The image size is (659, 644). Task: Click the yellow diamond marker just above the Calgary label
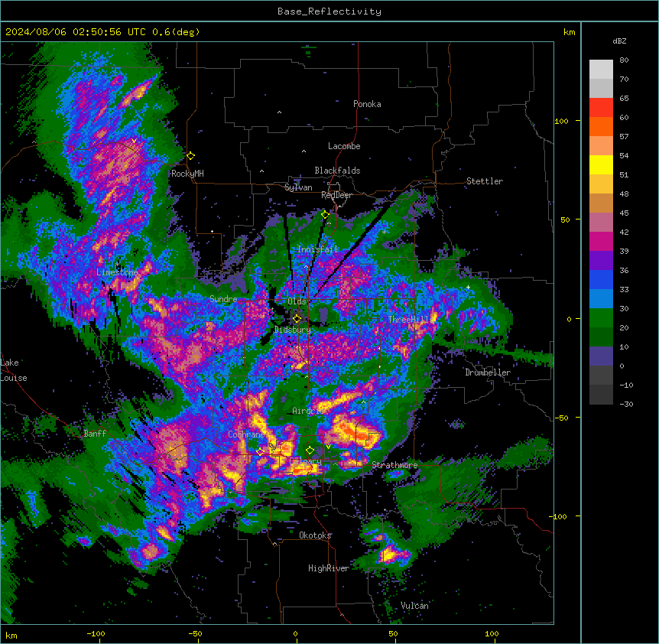click(310, 450)
